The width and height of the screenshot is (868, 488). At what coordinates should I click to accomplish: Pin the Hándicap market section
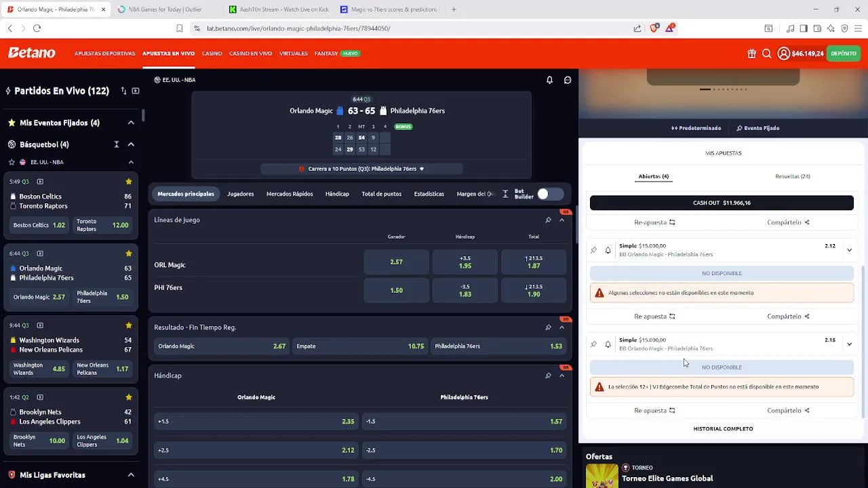(548, 375)
